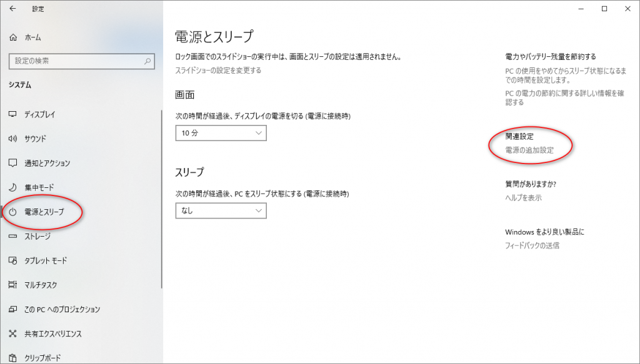
Task: Open the screen-off time dropdown (10 分)
Action: 221,134
